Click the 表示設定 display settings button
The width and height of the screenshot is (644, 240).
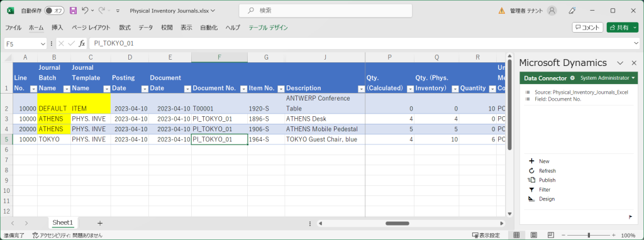click(486, 236)
